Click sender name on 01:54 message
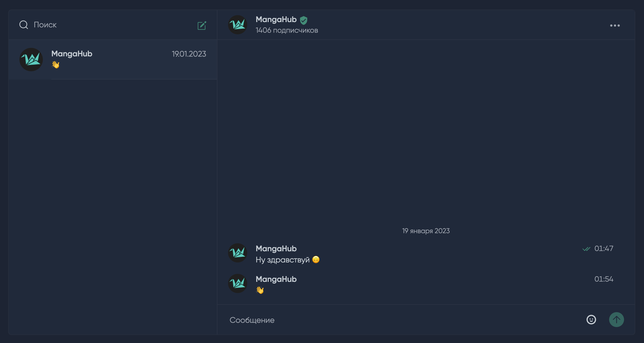Viewport: 644px width, 343px height. pos(276,279)
